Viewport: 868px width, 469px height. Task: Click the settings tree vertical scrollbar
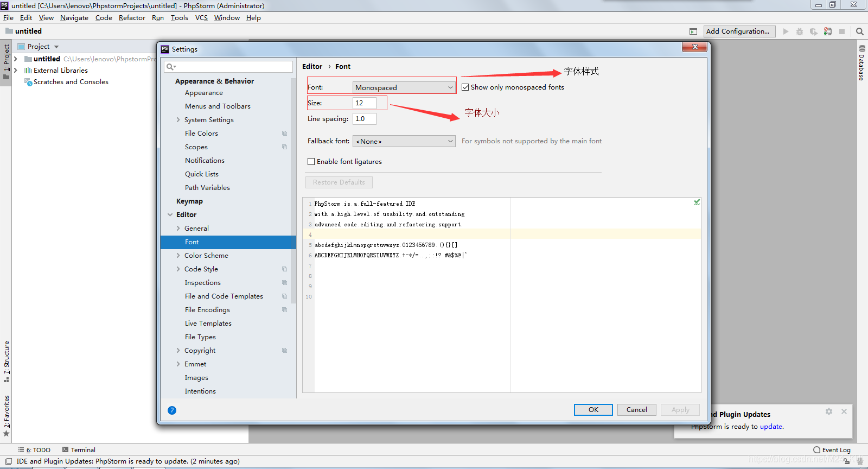293,190
